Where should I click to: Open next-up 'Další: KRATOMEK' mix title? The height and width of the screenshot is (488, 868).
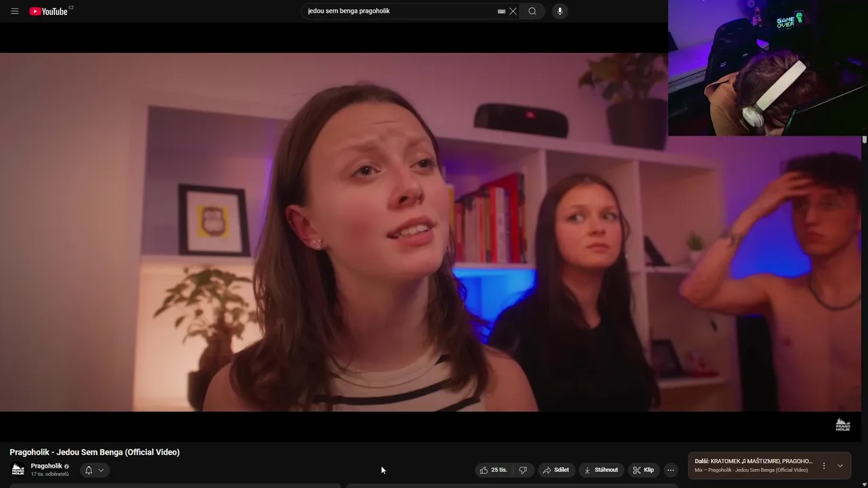753,461
